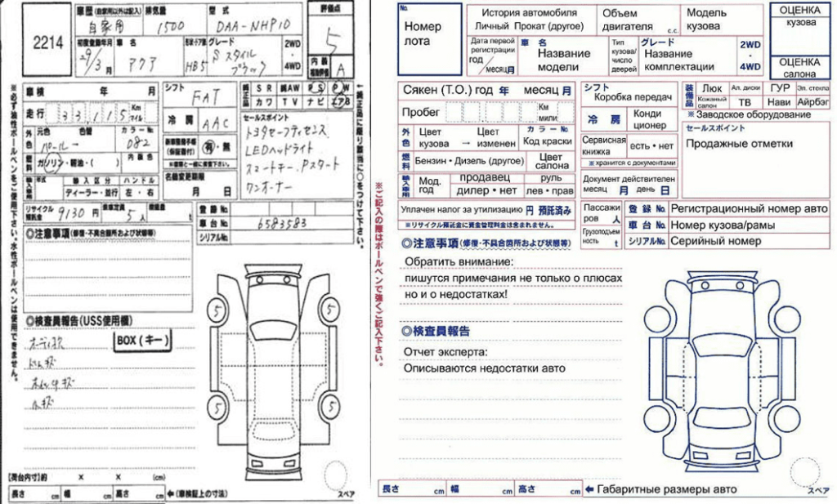Click the front-left wheel circle on left diagram
This screenshot has width=837, height=504.
pyautogui.click(x=217, y=310)
